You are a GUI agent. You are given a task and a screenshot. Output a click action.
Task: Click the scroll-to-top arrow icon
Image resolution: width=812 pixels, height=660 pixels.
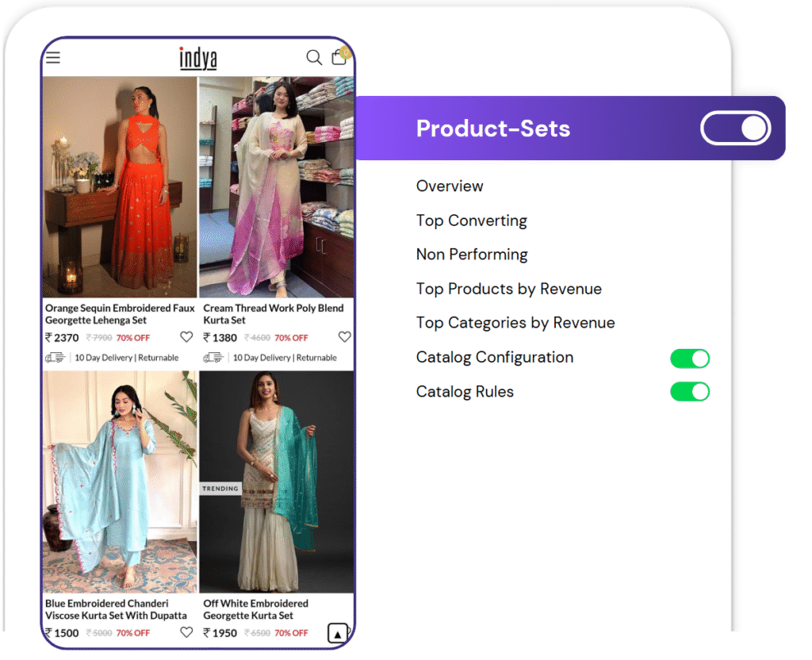(x=338, y=634)
